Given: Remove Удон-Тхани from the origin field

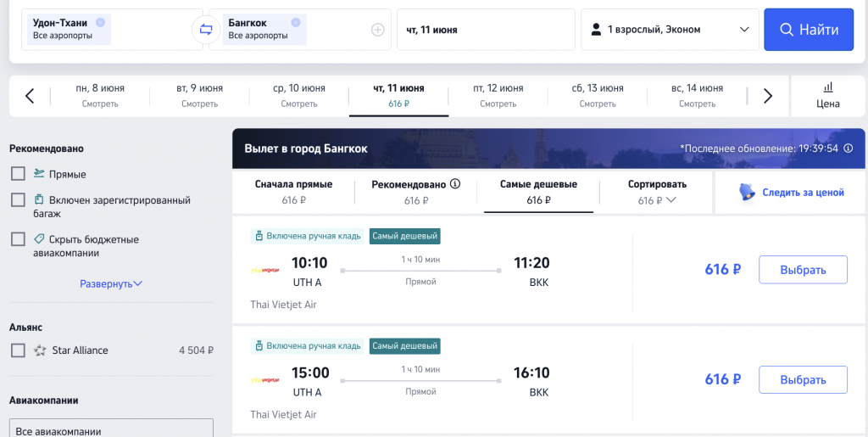Looking at the screenshot, I should pyautogui.click(x=101, y=22).
